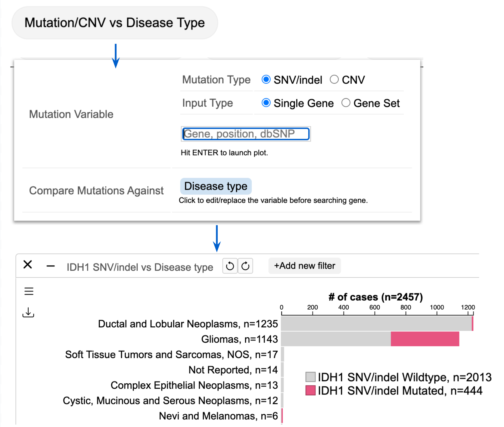Click the pink IDH1 Mutated legend swatch
This screenshot has height=427, width=504.
click(x=310, y=390)
